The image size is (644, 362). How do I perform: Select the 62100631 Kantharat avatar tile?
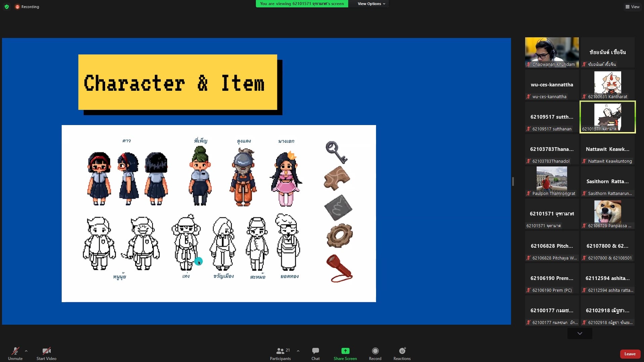(607, 85)
